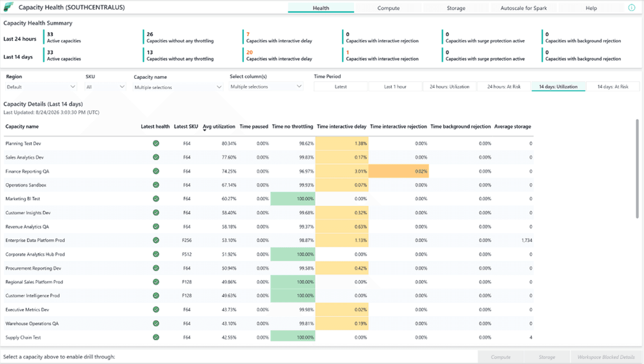Open the Capacity name dropdown

point(178,87)
